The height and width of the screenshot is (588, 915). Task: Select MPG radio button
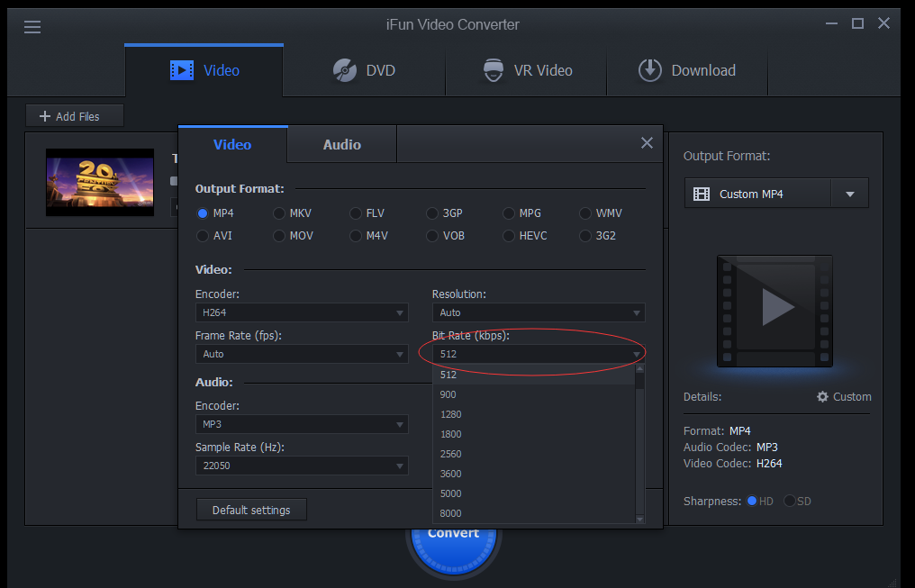pyautogui.click(x=509, y=213)
